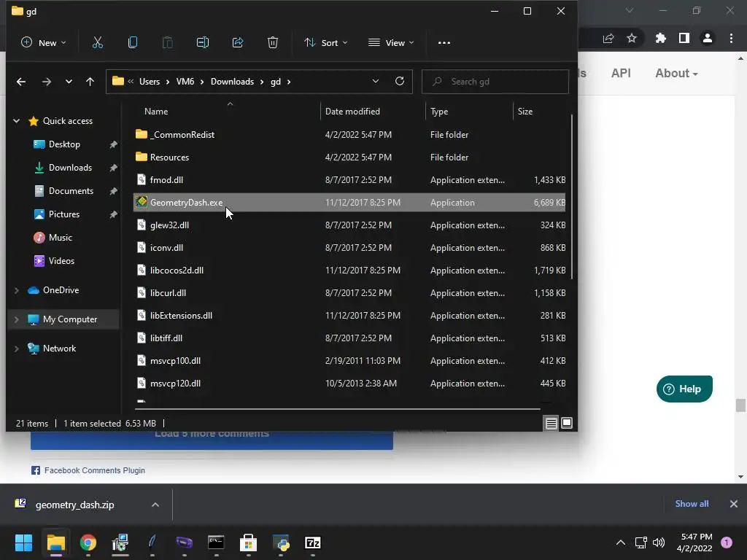The image size is (747, 560).
Task: Click the Chrome extensions puzzle icon
Action: [x=661, y=38]
